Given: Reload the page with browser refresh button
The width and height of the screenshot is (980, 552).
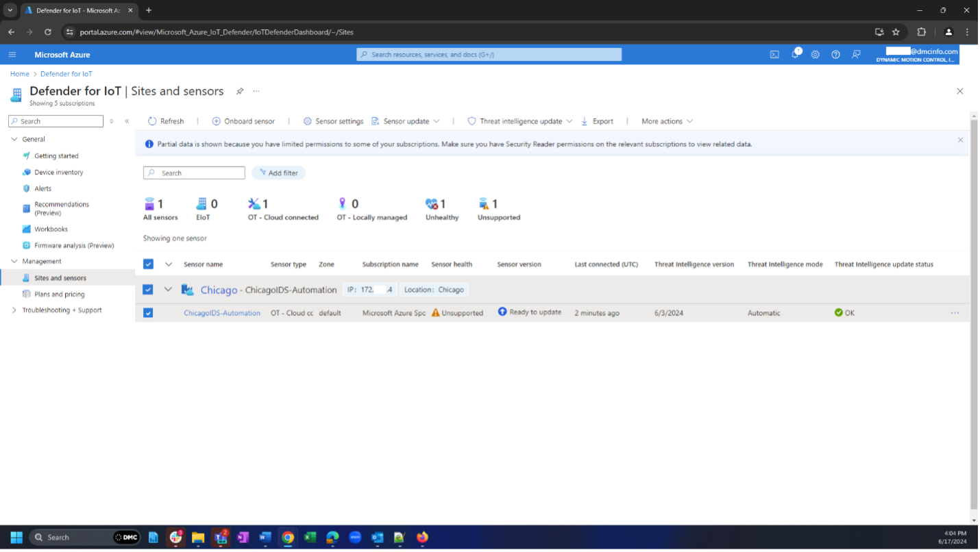Looking at the screenshot, I should pos(48,32).
